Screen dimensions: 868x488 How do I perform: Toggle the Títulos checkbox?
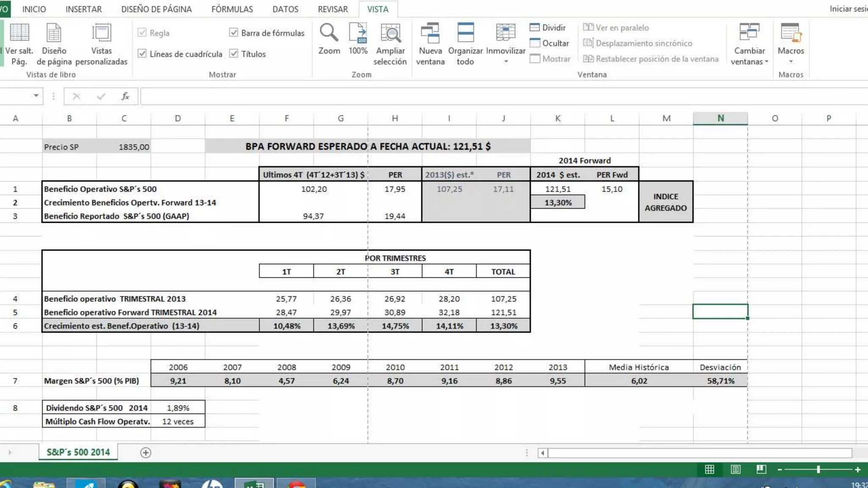pyautogui.click(x=234, y=54)
